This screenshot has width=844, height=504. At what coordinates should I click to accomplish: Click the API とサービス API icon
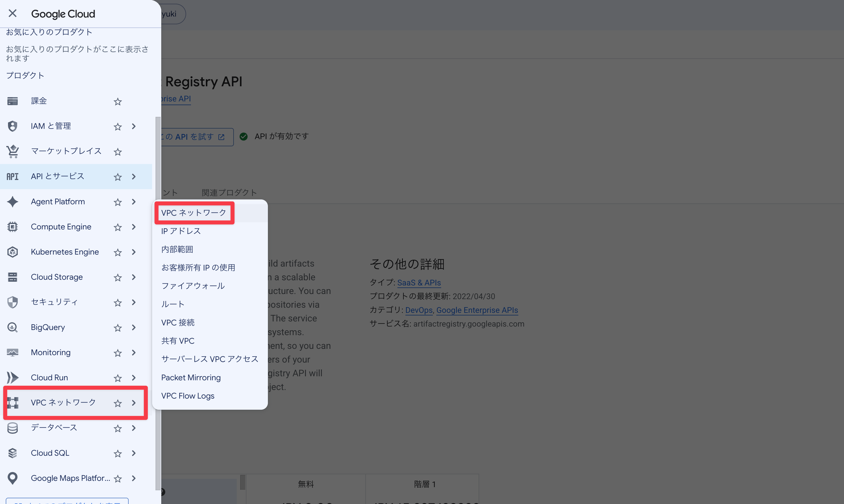tap(13, 177)
